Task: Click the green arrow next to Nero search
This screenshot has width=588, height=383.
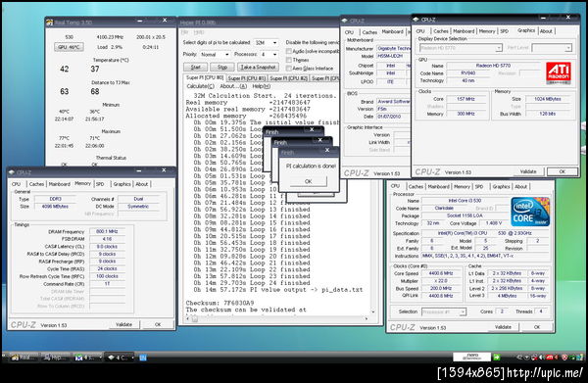Action: click(497, 358)
